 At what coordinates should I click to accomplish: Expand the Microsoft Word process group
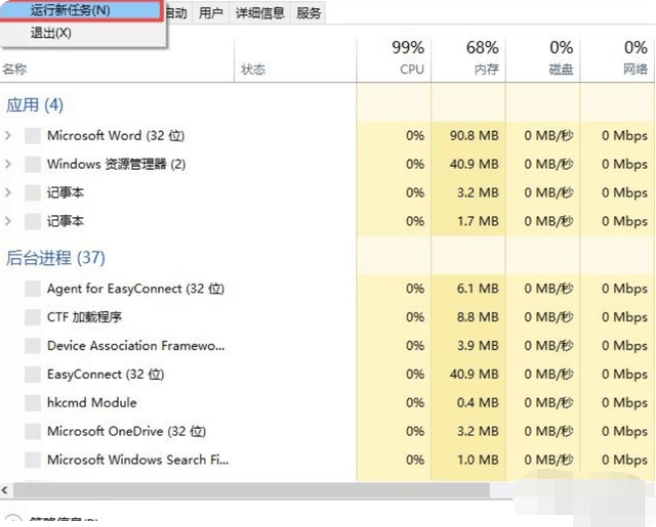(x=9, y=136)
